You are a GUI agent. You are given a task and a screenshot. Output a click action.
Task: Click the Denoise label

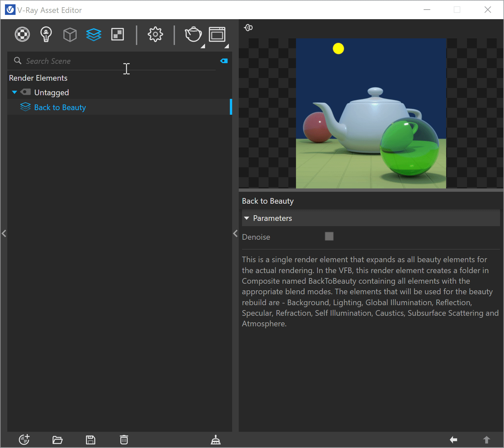point(256,237)
